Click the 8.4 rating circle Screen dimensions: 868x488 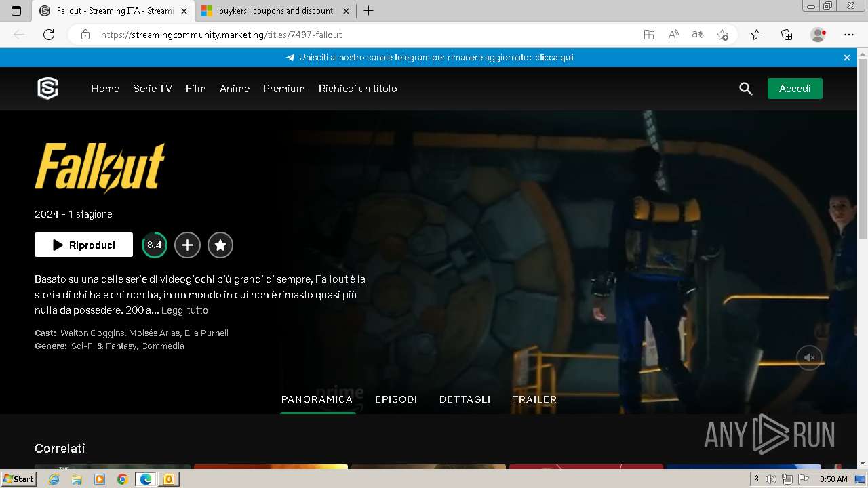click(x=155, y=245)
